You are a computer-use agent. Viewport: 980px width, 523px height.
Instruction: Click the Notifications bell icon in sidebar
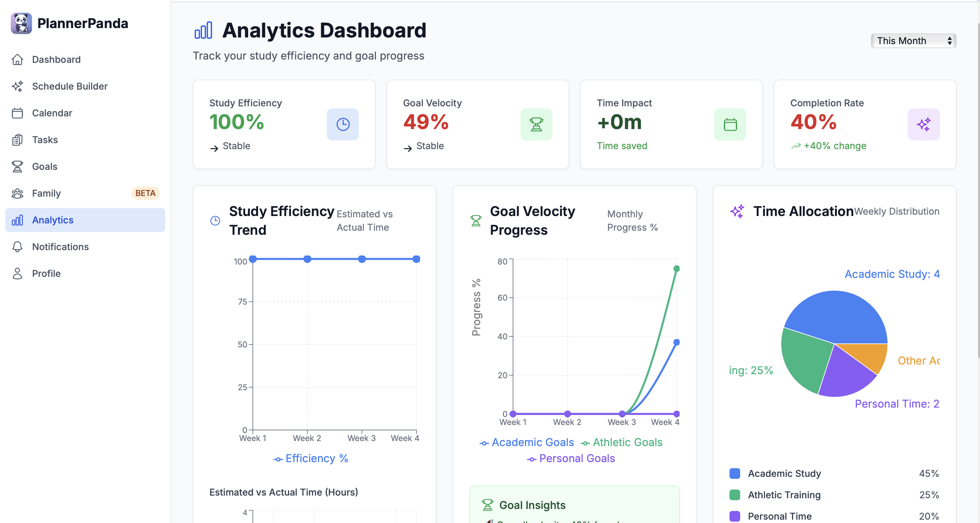click(17, 247)
